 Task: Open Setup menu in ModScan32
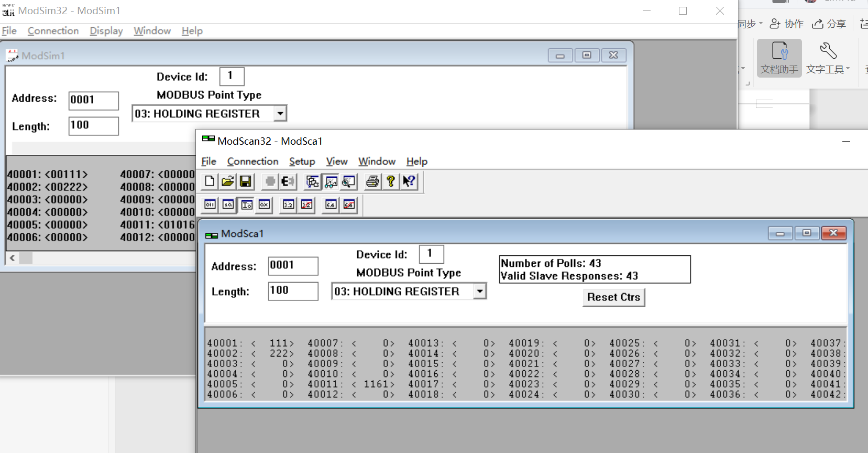pos(302,161)
